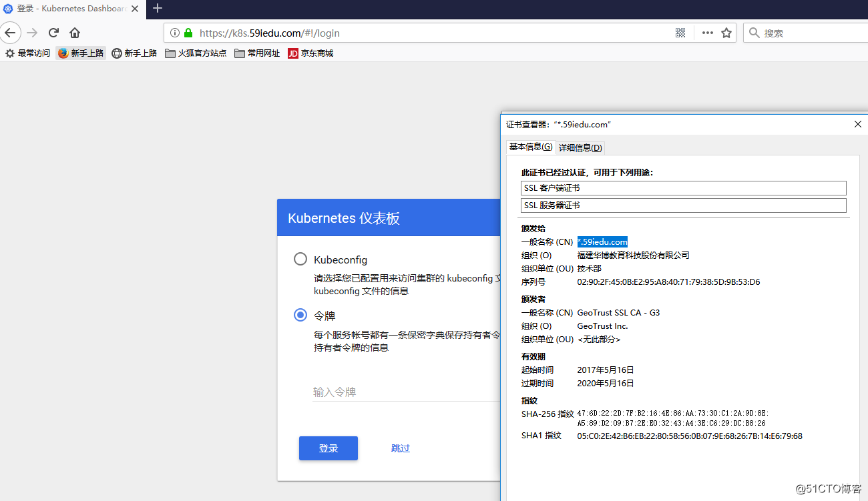Click the certificate serial number value

[x=668, y=282]
